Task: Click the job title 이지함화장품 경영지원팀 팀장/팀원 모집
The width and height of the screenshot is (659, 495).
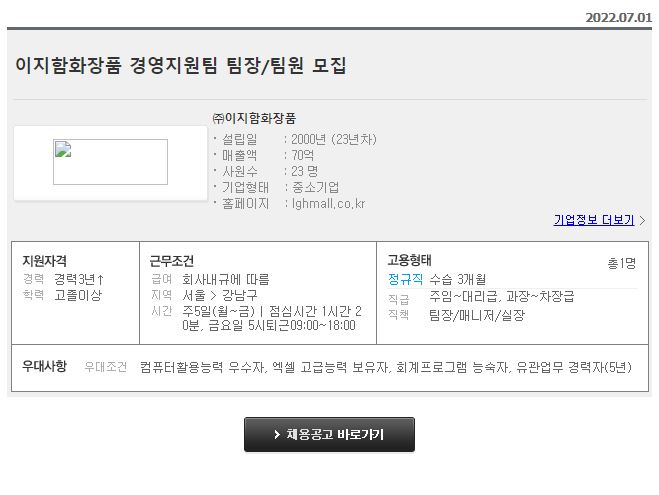Action: (181, 66)
